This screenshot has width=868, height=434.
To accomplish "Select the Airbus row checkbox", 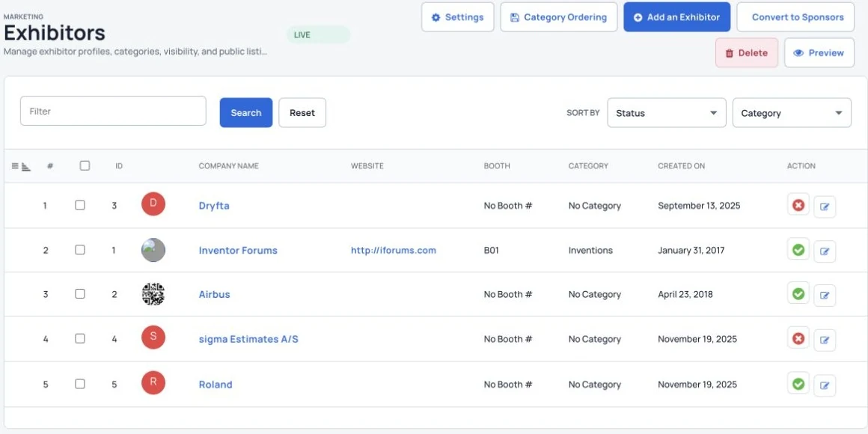I will pyautogui.click(x=80, y=294).
